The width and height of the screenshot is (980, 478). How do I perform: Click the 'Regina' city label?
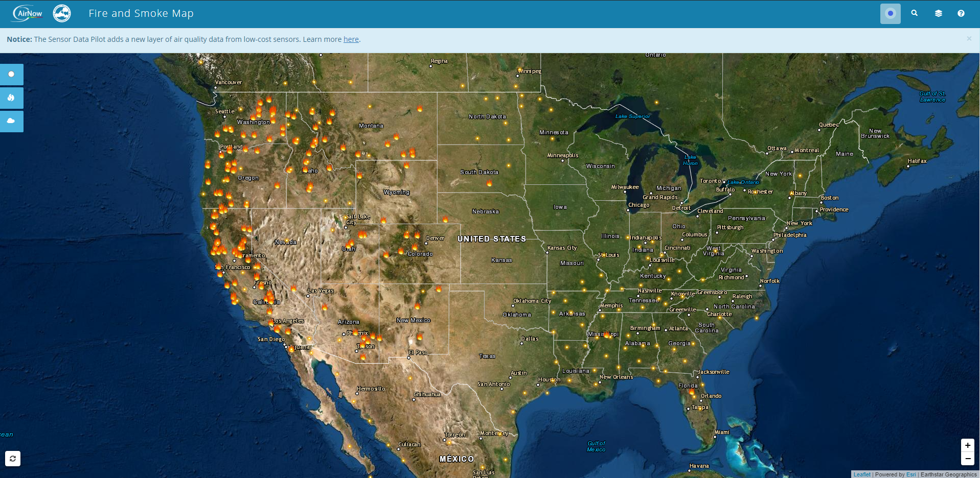439,61
